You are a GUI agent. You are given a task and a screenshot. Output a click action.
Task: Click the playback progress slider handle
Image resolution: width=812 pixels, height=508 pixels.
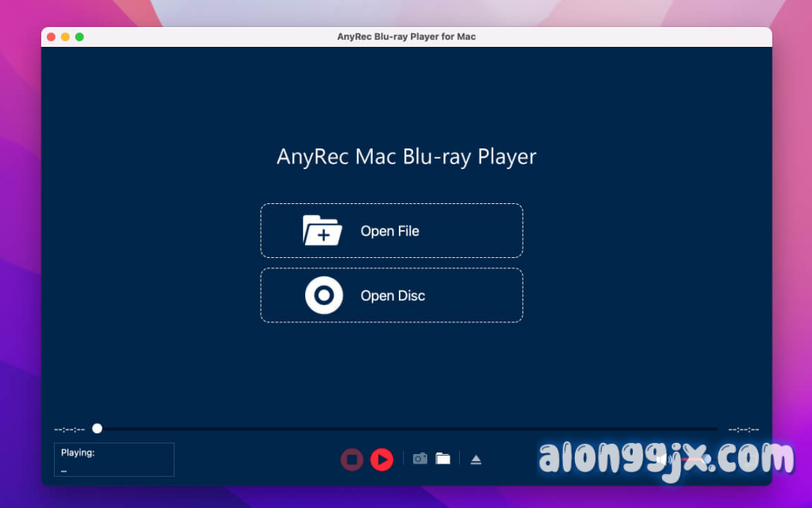(97, 429)
